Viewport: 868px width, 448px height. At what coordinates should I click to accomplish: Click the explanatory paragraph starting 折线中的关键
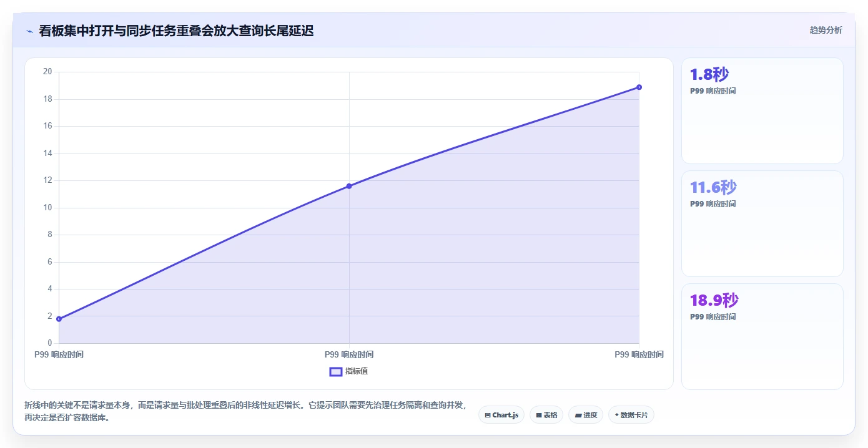click(x=245, y=412)
